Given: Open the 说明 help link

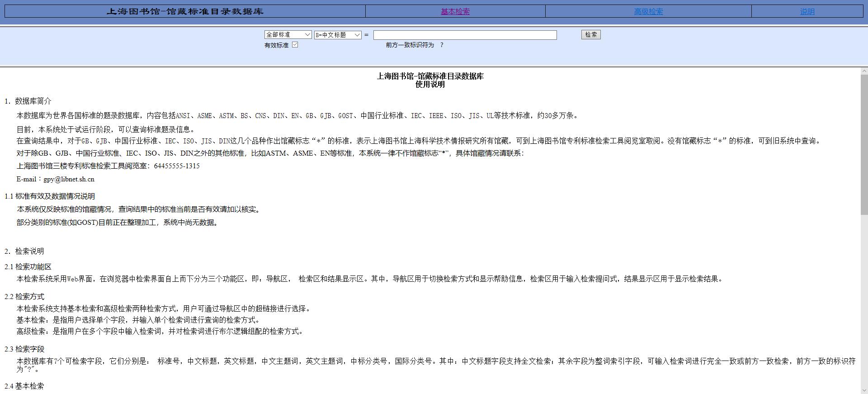Looking at the screenshot, I should [x=807, y=12].
